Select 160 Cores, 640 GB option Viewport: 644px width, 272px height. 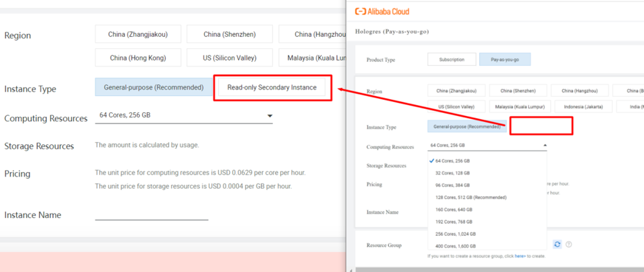tap(487, 209)
